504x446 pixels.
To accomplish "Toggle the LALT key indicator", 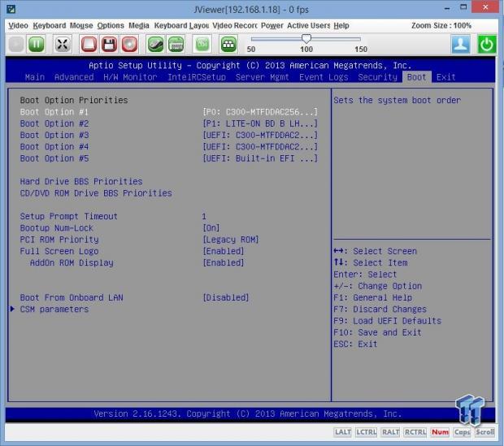I will coord(343,432).
